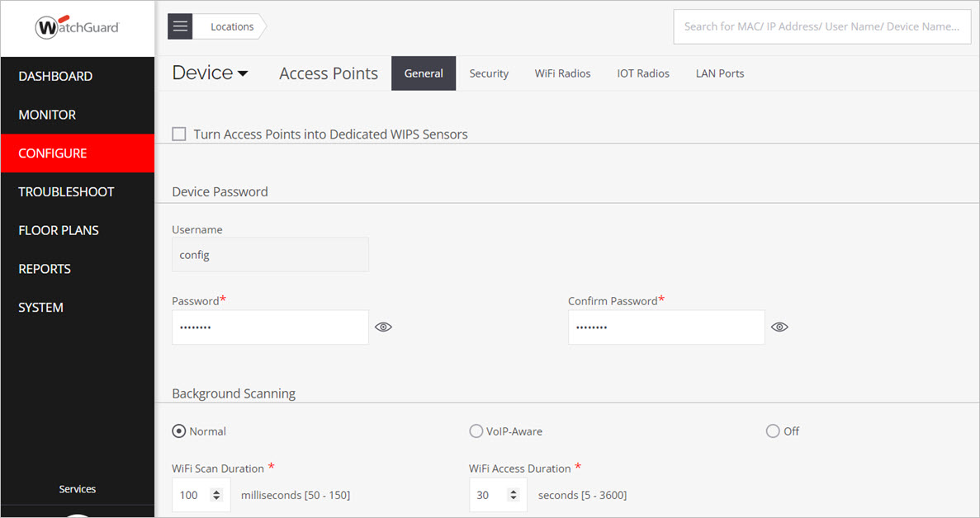This screenshot has height=518, width=980.
Task: Show the Password field contents via eye icon
Action: 383,327
